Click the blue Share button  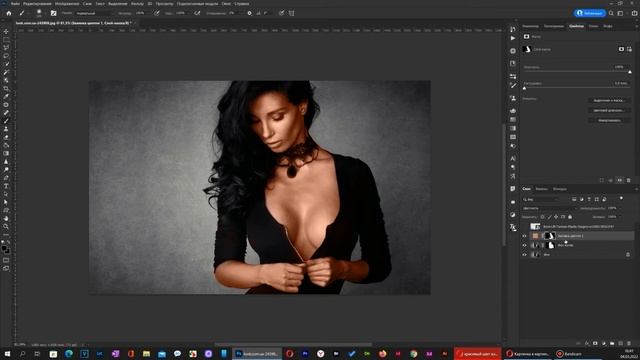[590, 13]
